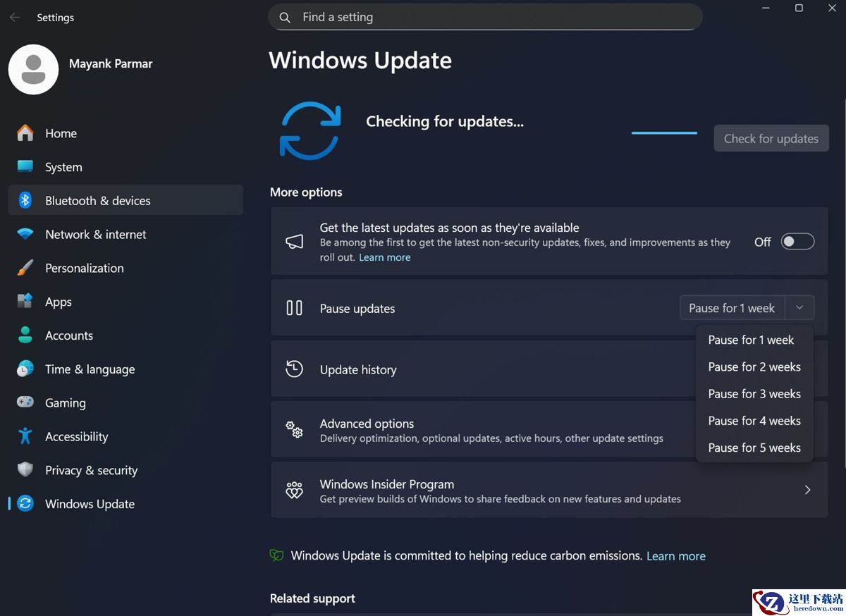Click the green leaf carbon emissions icon
Image resolution: width=846 pixels, height=616 pixels.
[x=276, y=555]
